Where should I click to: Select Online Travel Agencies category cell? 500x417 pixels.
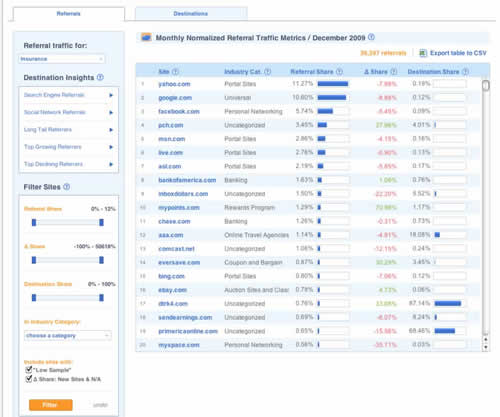pos(256,235)
